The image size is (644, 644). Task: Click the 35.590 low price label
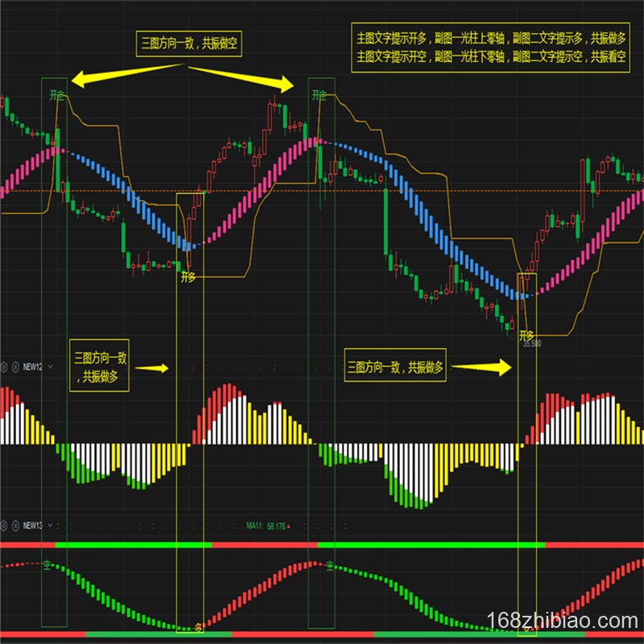click(x=531, y=344)
